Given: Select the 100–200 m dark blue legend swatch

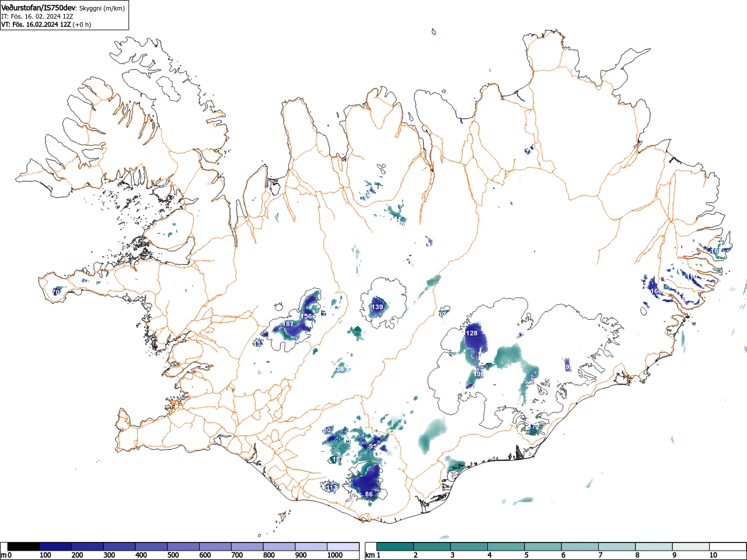Looking at the screenshot, I should coord(55,547).
